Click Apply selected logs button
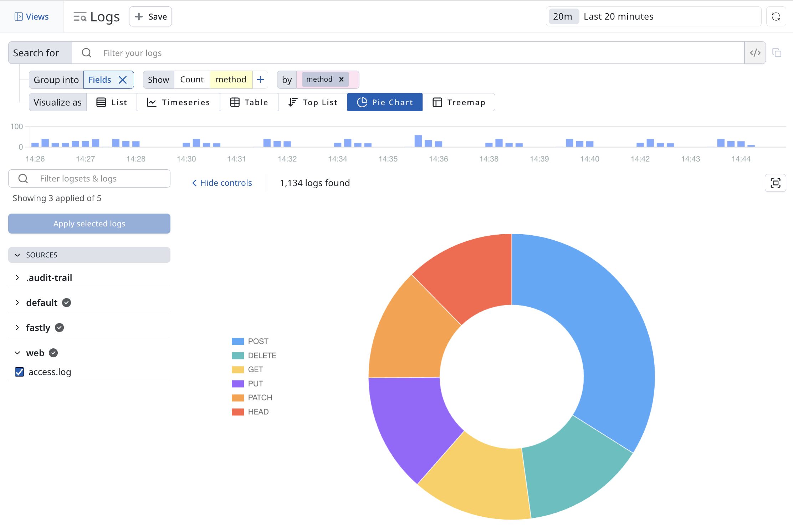Image resolution: width=793 pixels, height=532 pixels. point(89,224)
